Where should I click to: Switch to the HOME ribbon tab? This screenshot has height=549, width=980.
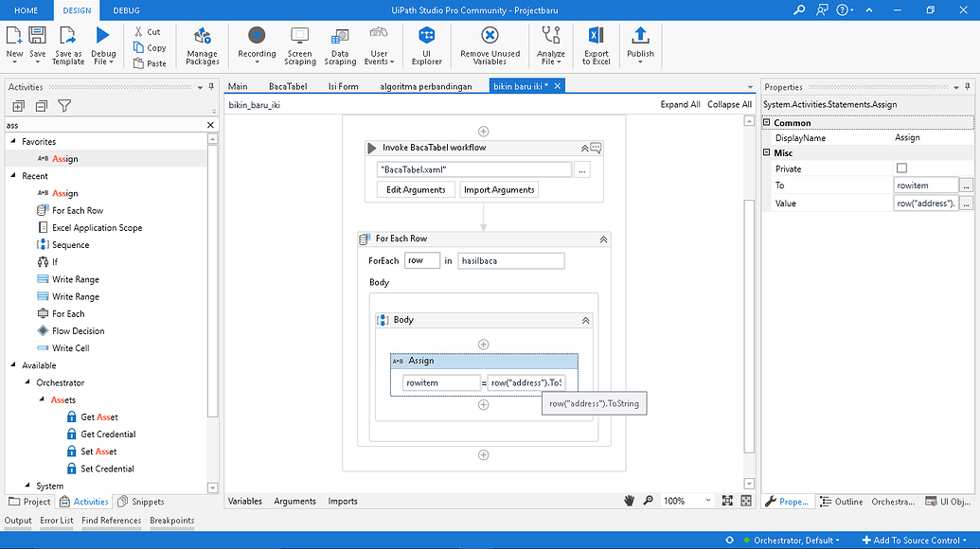pyautogui.click(x=27, y=10)
